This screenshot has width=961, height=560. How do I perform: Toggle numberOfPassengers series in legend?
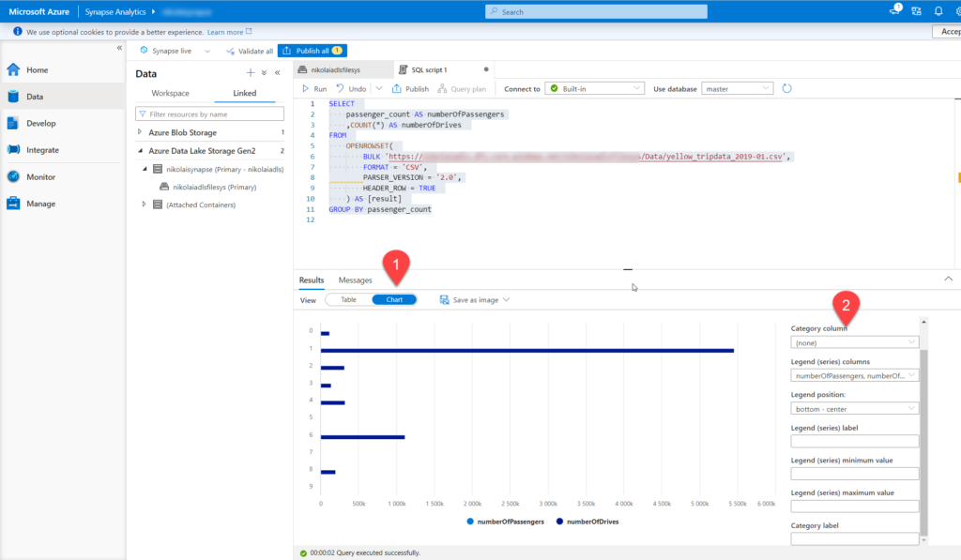(x=505, y=522)
